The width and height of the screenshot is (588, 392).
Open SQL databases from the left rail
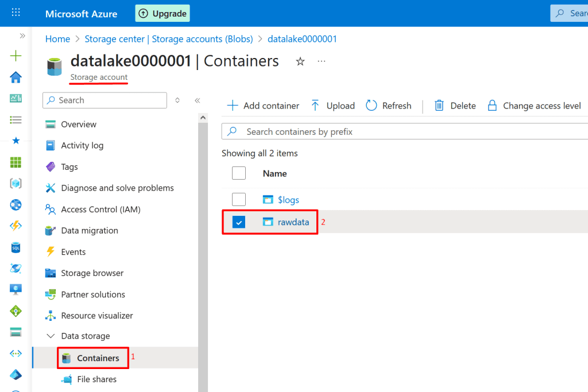tap(16, 247)
